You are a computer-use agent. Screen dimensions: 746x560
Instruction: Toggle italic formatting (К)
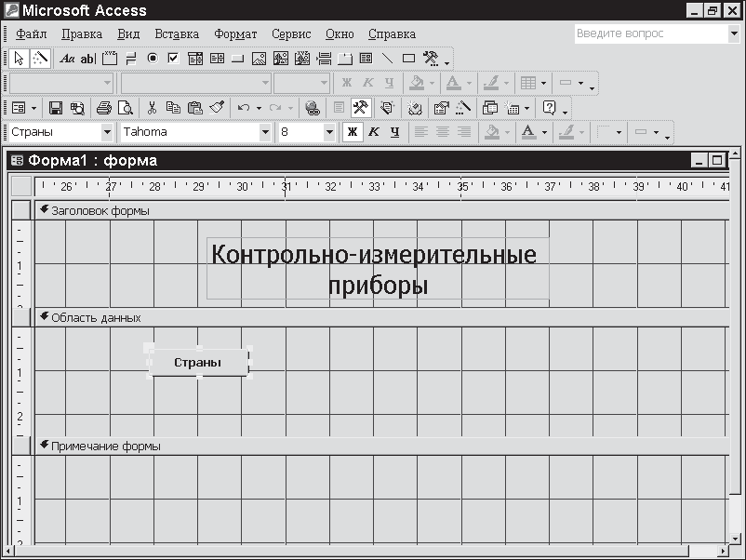374,132
